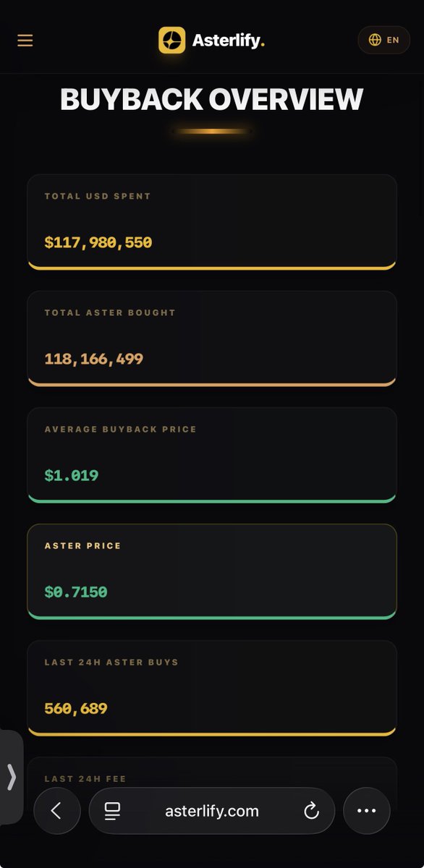
Task: Click the Asterlify brand name
Action: (229, 41)
